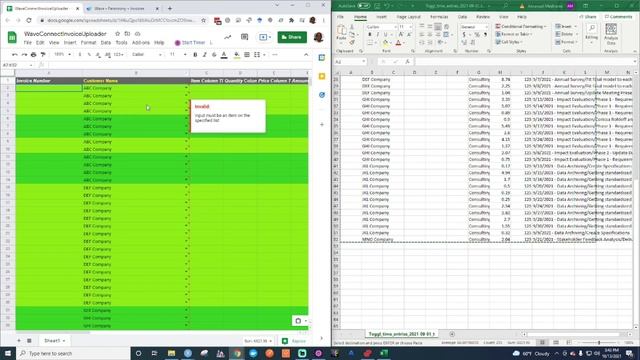Collapse the Sheets toolbar header with caret
Image resolution: width=640 pixels, height=360 pixels.
click(x=306, y=55)
